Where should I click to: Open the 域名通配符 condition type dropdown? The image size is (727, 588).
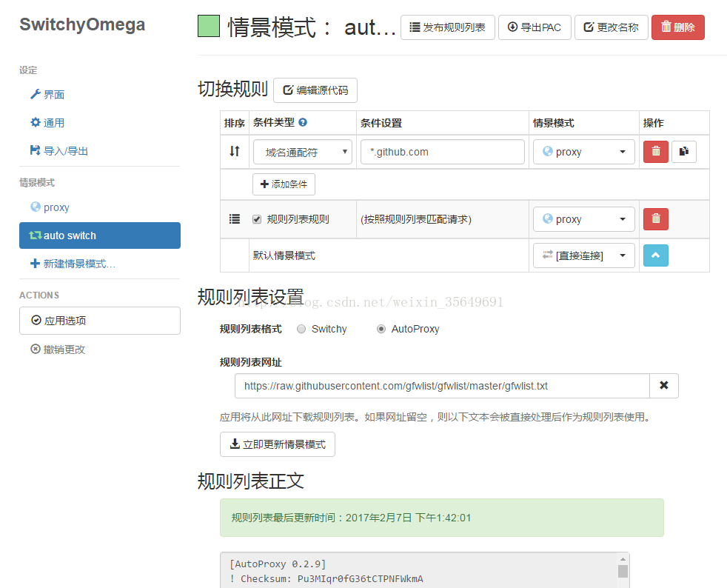click(x=303, y=152)
